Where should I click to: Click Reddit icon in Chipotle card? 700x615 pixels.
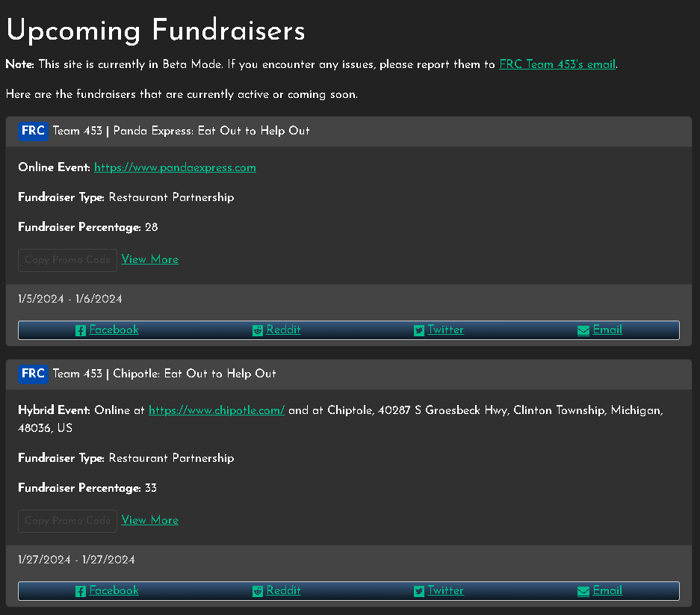click(258, 591)
